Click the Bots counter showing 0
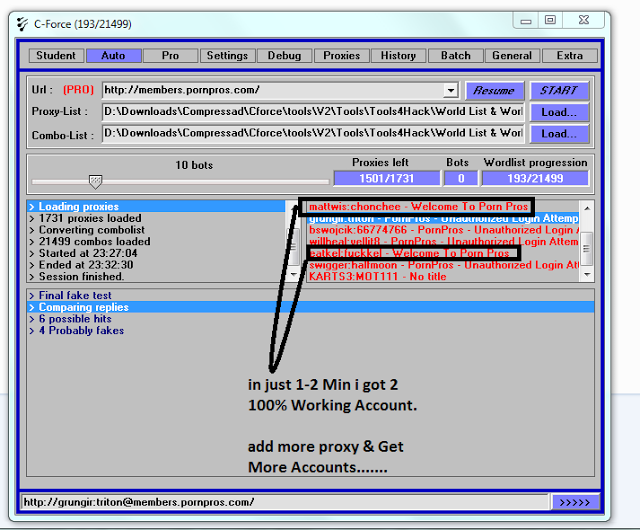This screenshot has height=530, width=640. (x=461, y=178)
